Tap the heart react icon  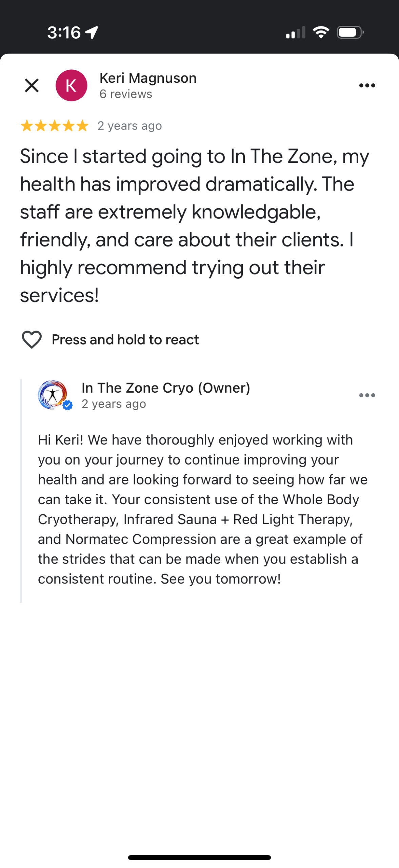[x=32, y=339]
